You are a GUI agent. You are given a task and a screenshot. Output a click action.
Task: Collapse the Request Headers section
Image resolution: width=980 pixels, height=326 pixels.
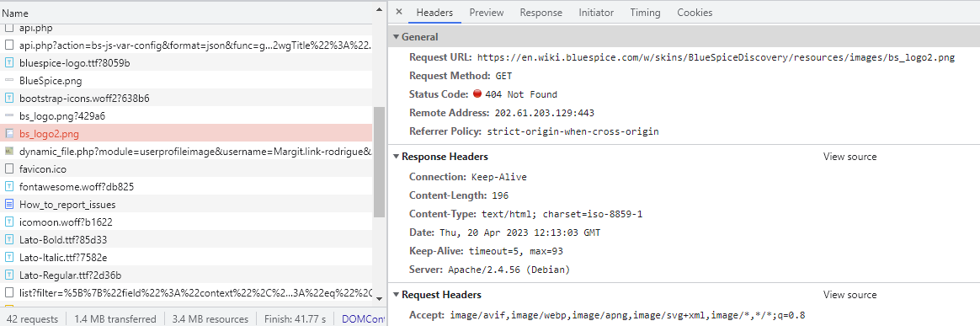pyautogui.click(x=397, y=295)
